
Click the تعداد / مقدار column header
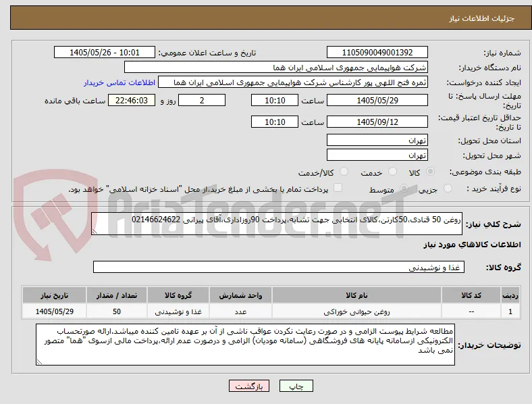pos(117,295)
